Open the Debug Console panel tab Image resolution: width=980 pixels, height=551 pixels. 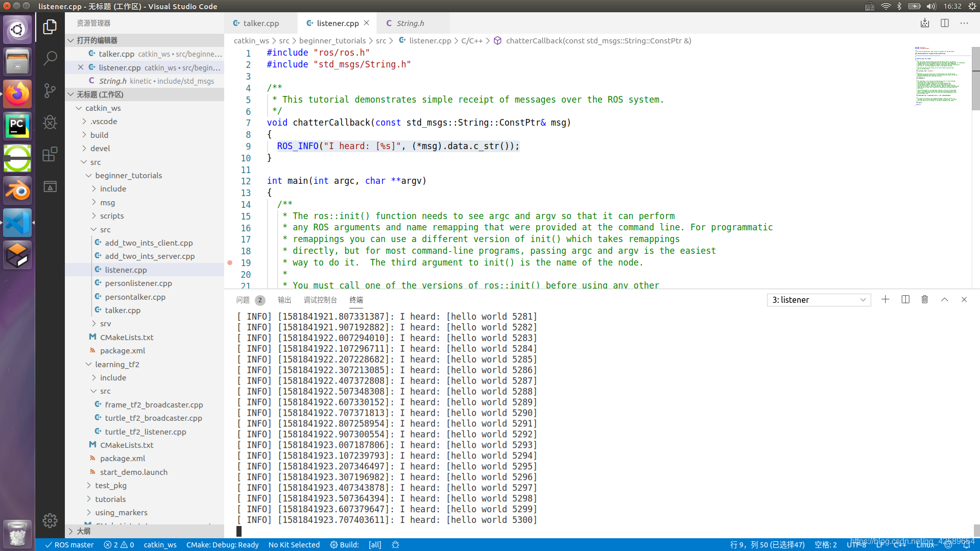click(x=320, y=300)
